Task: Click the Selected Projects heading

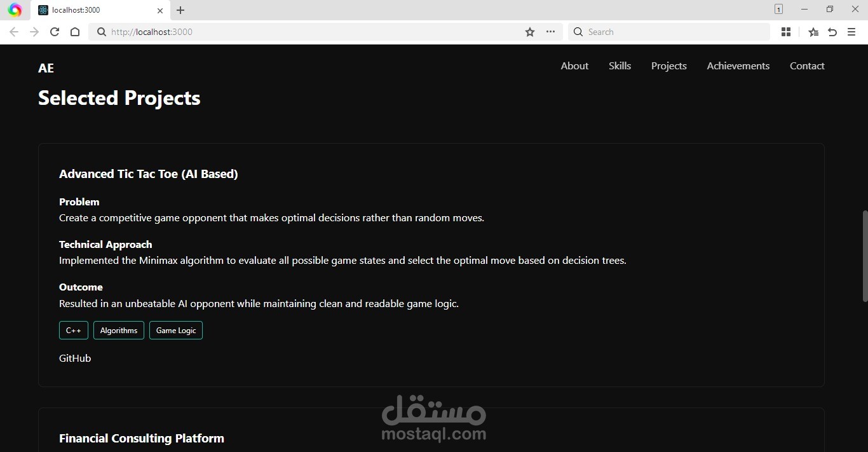Action: tap(119, 98)
